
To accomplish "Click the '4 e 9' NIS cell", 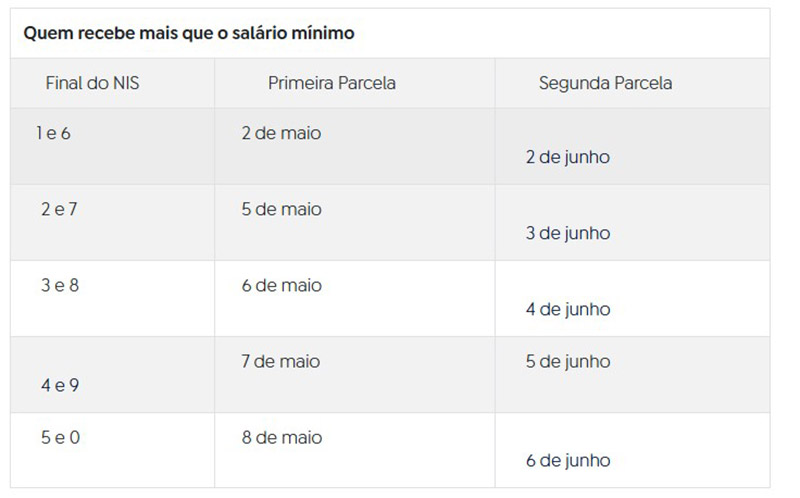I will [x=60, y=386].
